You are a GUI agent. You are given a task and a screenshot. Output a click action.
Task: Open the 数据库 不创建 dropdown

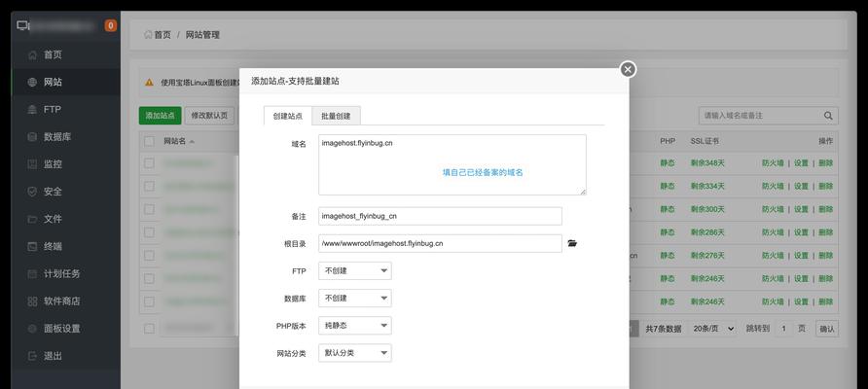(355, 299)
